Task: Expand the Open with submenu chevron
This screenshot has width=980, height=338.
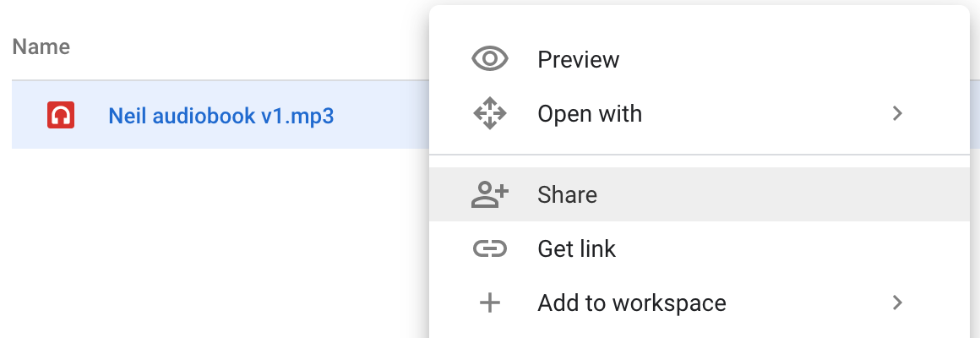Action: [897, 113]
